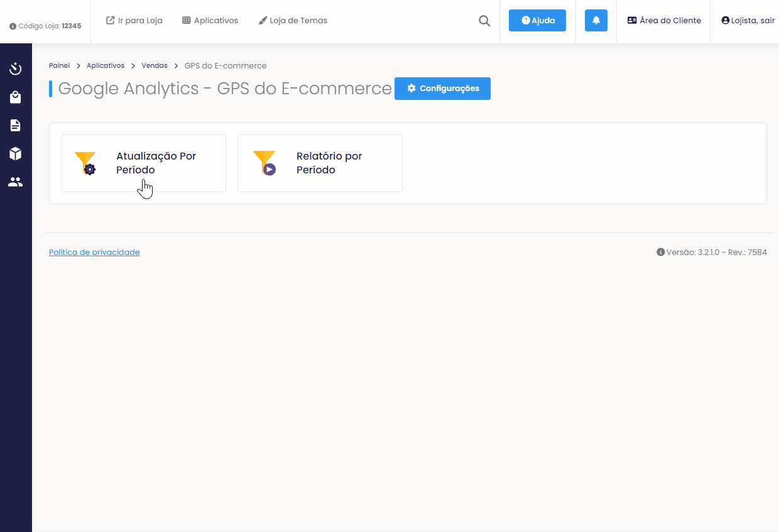Open the Aplicativos menu
Viewport: 779px width, 532px height.
[210, 20]
